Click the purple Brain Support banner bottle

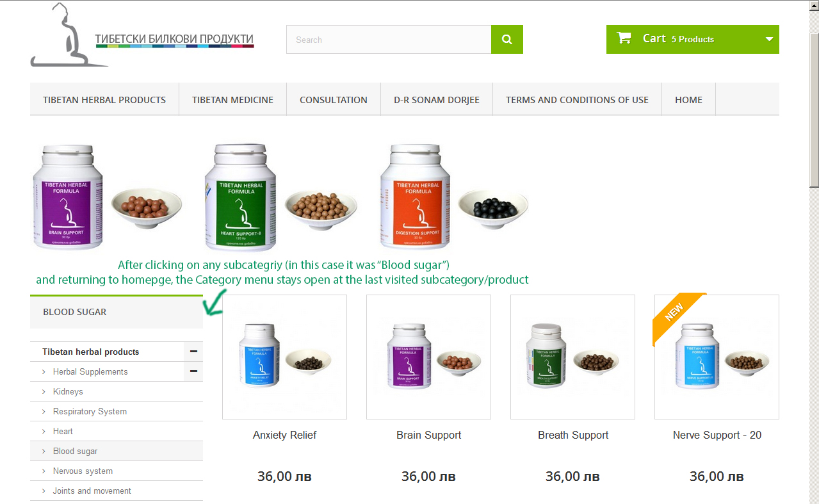(x=67, y=197)
